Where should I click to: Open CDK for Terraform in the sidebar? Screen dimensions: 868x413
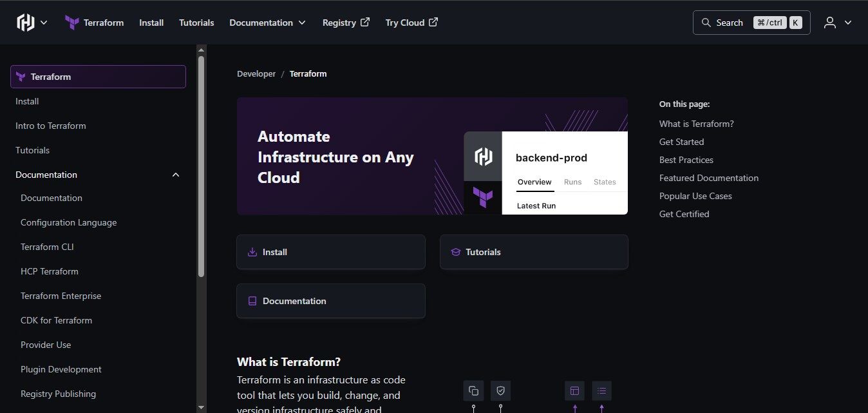click(x=57, y=320)
